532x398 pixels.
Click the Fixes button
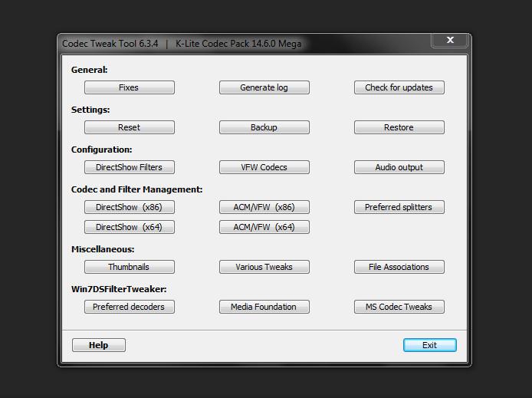coord(129,87)
